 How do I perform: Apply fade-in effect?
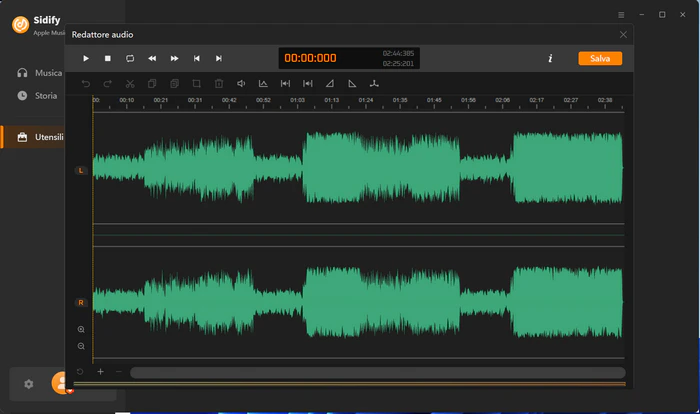329,84
